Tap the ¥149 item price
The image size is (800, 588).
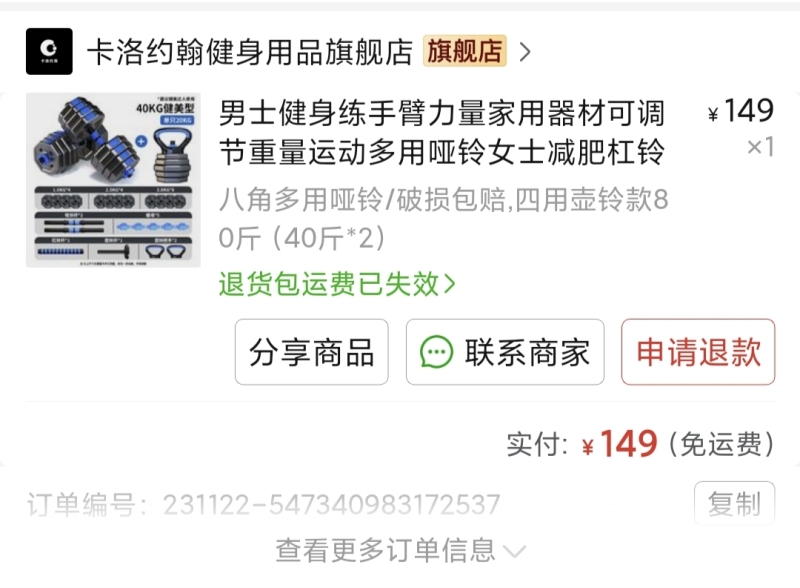coord(741,110)
